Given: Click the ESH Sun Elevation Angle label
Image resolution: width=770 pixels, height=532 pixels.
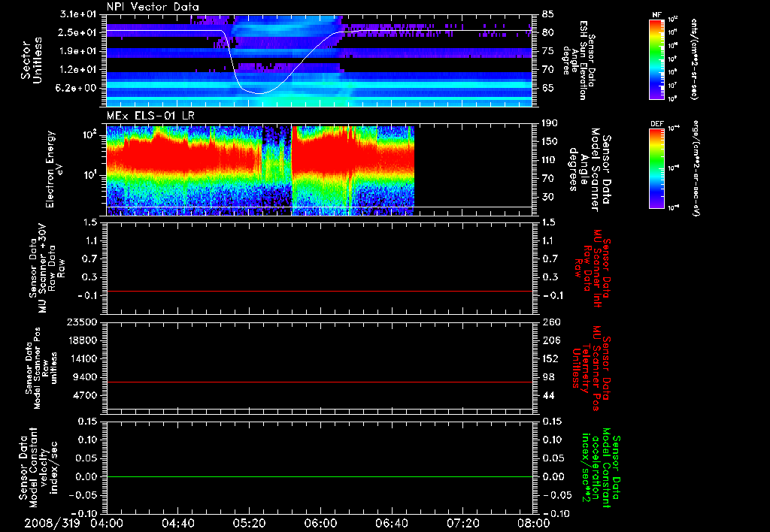Looking at the screenshot, I should coord(579,60).
